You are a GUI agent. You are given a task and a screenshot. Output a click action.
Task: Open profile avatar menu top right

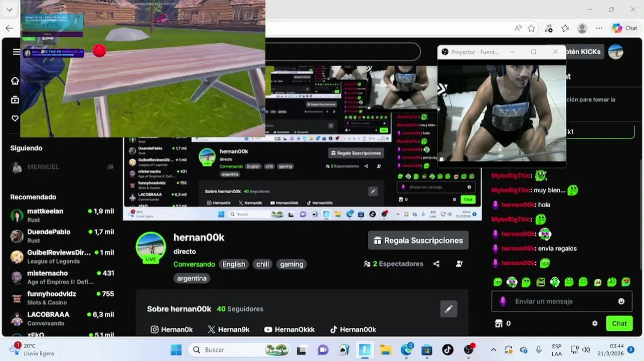pos(615,52)
